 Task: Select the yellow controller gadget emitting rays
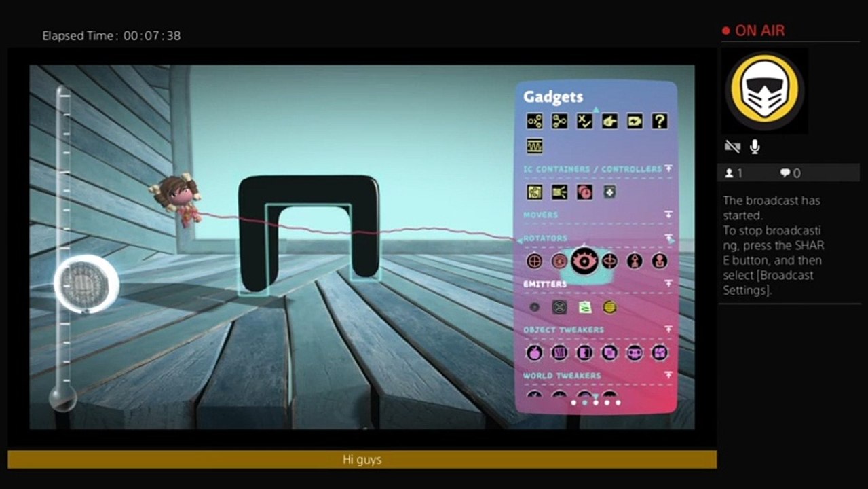(559, 192)
